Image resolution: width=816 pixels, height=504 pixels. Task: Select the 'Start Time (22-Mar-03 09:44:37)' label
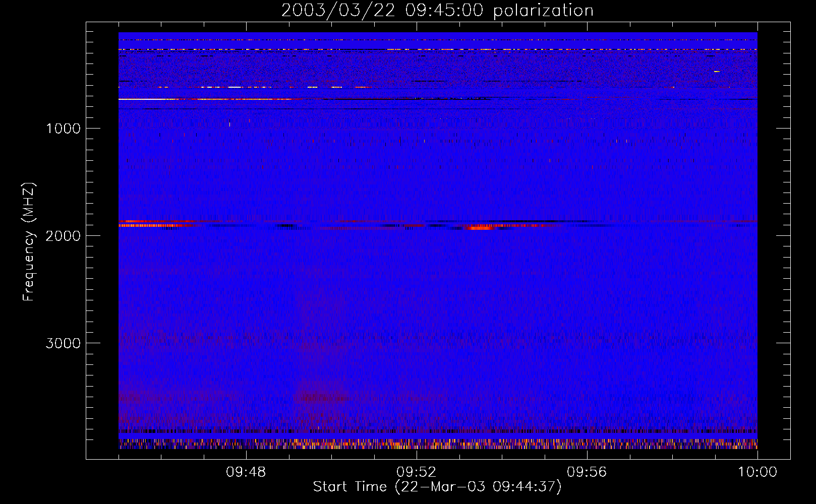(x=437, y=487)
